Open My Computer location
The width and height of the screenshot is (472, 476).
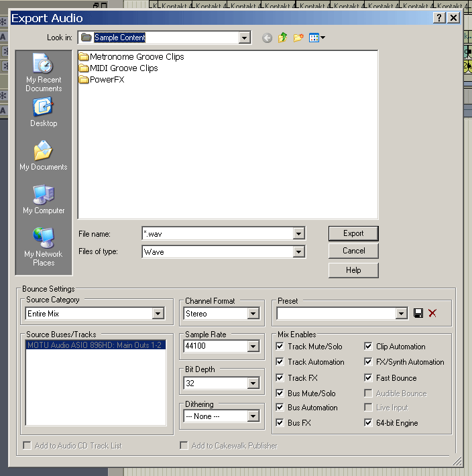pos(44,199)
